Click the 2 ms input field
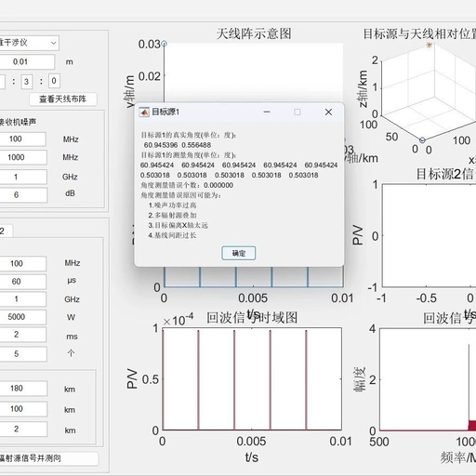The image size is (476, 476). coord(22,335)
